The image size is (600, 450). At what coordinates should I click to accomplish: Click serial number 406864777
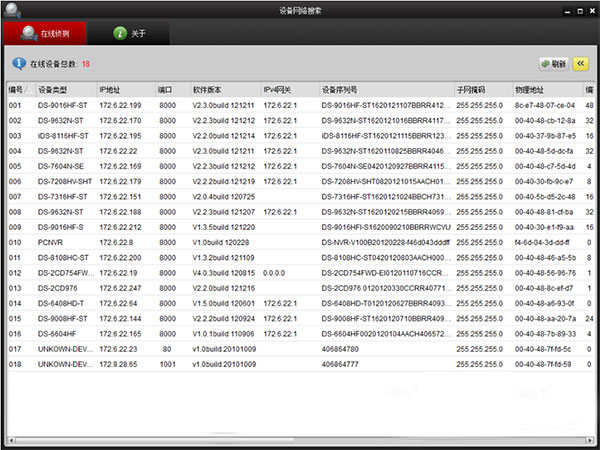[x=340, y=364]
